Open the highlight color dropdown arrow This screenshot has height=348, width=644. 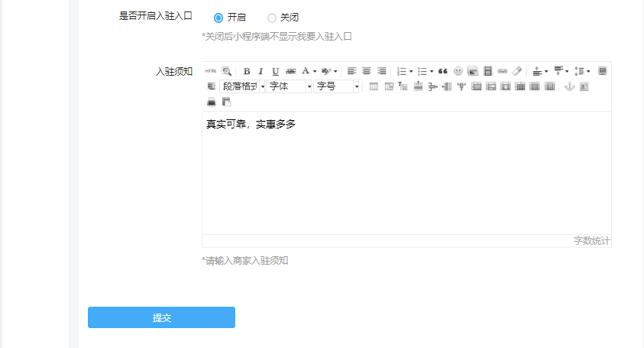(x=335, y=72)
